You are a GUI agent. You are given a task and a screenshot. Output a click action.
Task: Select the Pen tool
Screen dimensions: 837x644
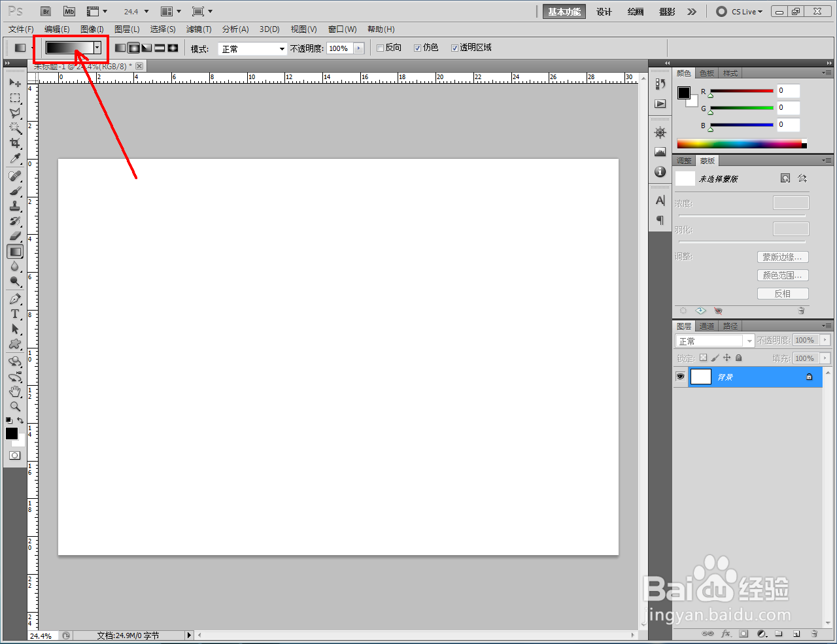[15, 299]
